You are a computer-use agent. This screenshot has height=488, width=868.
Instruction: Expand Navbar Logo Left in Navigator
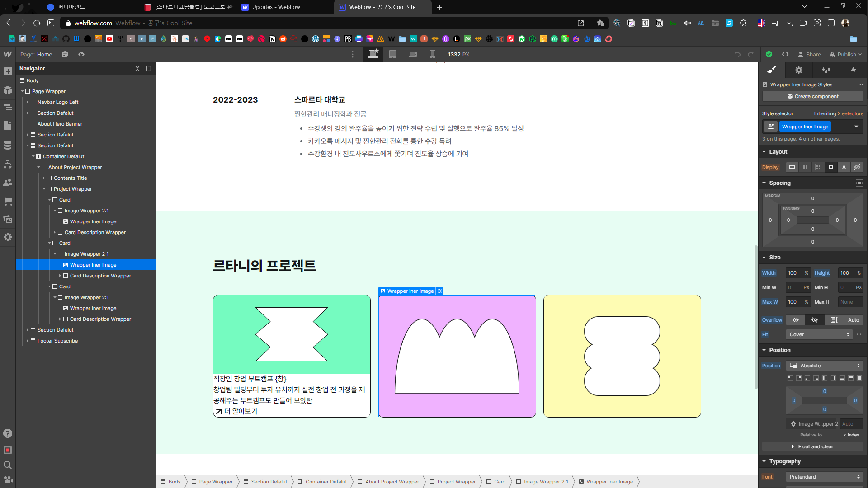click(28, 102)
